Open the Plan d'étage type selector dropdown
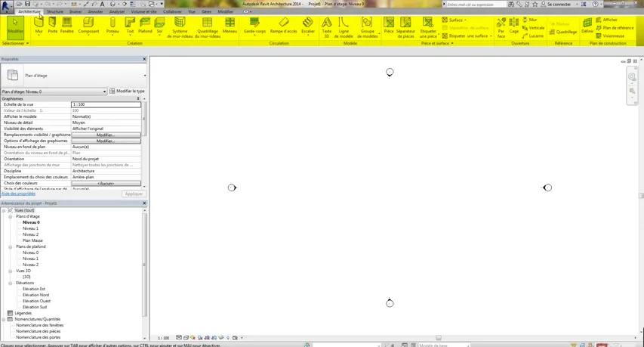The height and width of the screenshot is (347, 644). (x=144, y=76)
